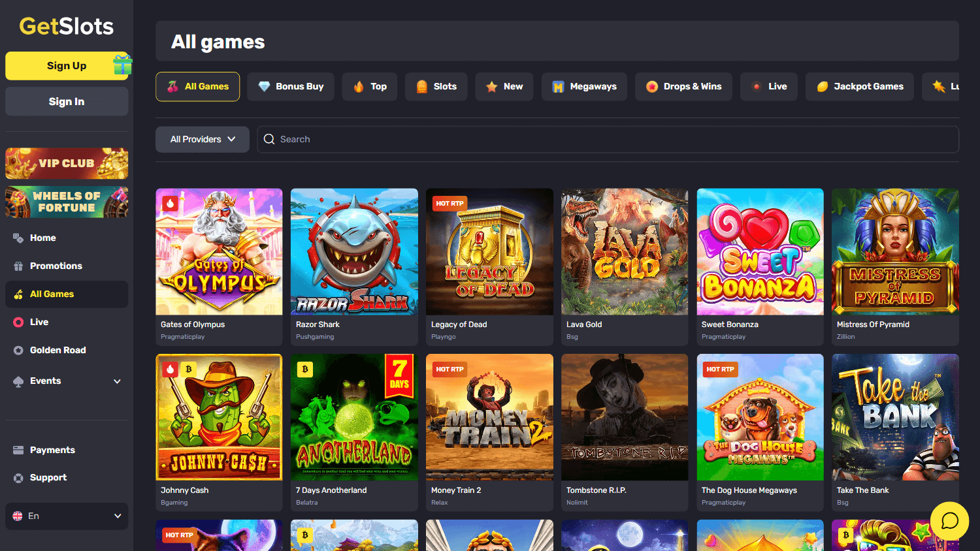Click the game search input field
980x551 pixels.
tap(608, 139)
